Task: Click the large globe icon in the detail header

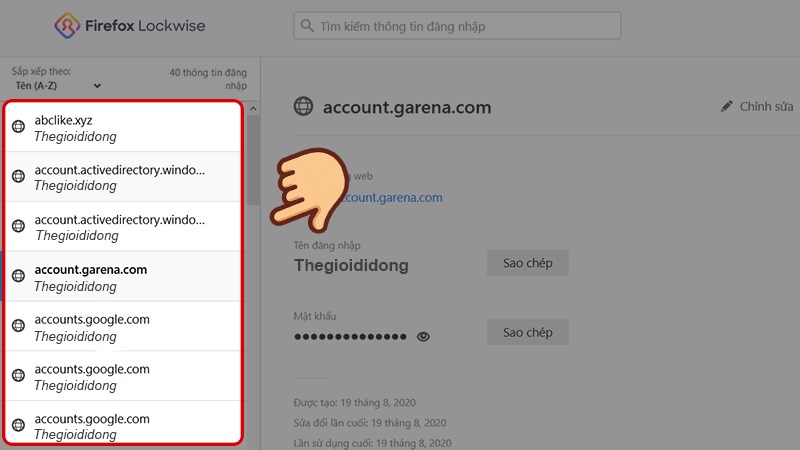Action: pyautogui.click(x=303, y=106)
